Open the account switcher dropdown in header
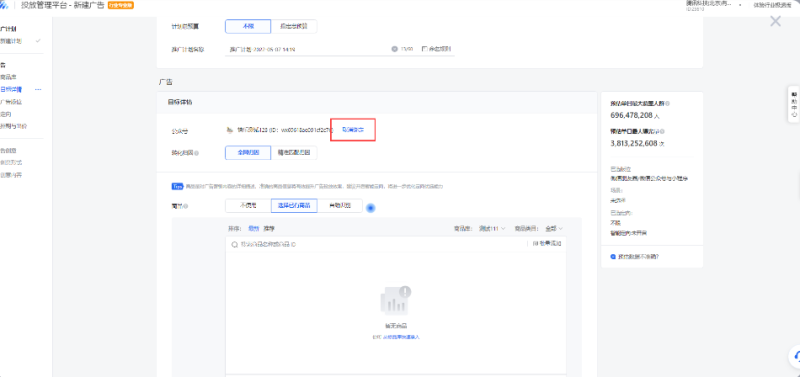Image resolution: width=800 pixels, height=377 pixels. click(x=739, y=5)
